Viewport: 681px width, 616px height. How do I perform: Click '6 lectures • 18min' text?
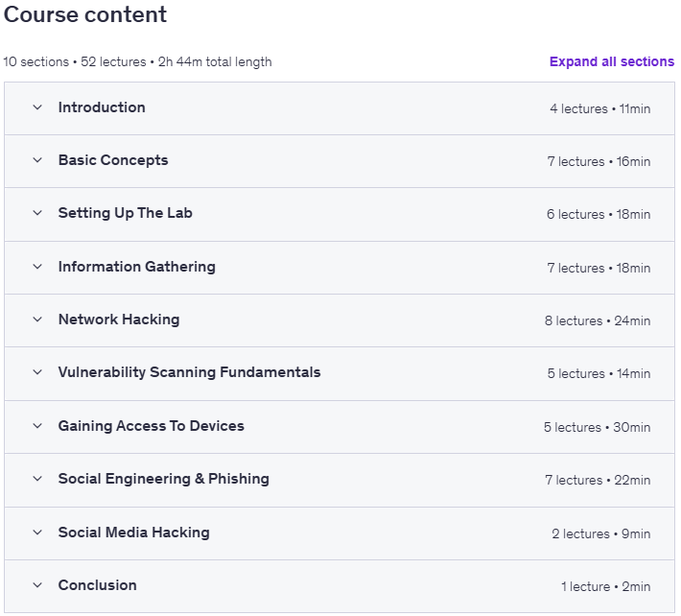(599, 215)
